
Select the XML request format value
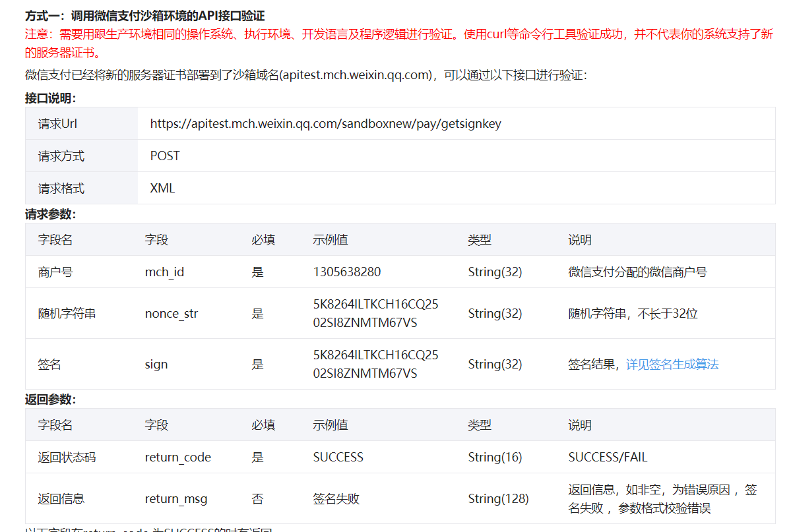click(x=162, y=188)
